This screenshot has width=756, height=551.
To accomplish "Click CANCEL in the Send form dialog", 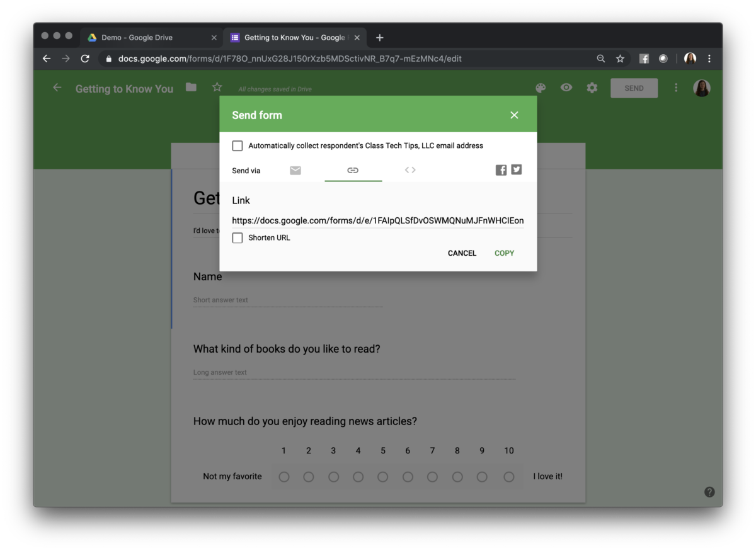I will click(462, 253).
